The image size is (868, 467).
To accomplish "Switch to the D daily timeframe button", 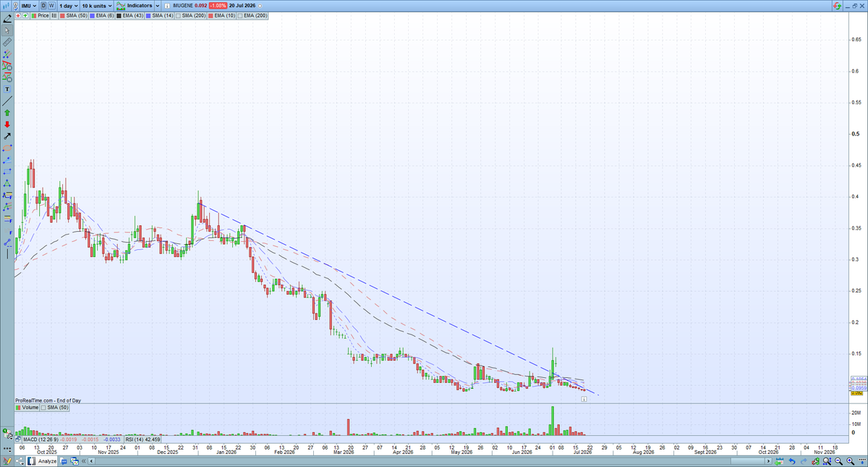I will click(x=43, y=6).
